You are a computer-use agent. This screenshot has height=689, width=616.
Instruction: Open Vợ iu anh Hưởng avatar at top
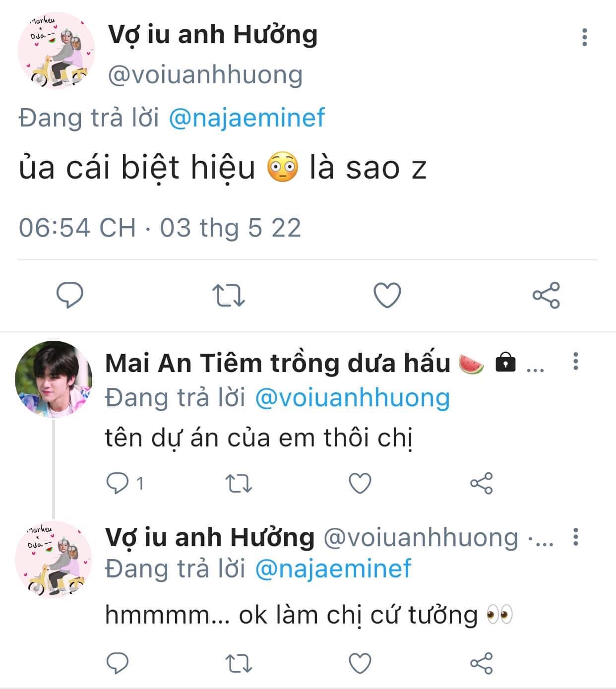[x=56, y=52]
